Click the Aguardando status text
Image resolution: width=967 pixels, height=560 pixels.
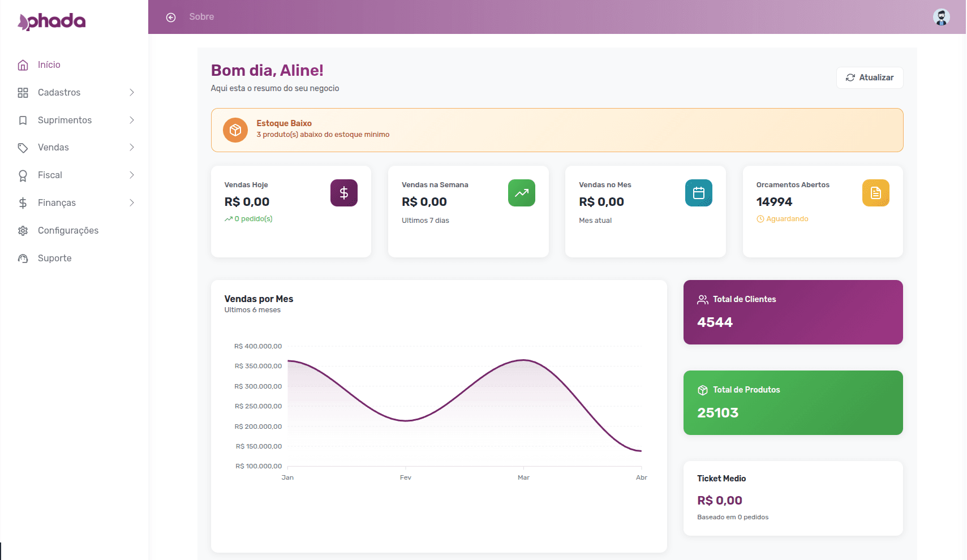[x=787, y=219]
